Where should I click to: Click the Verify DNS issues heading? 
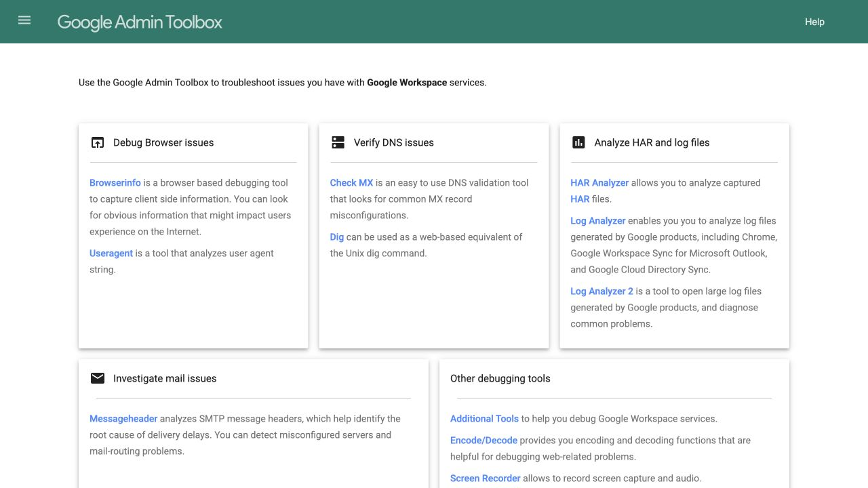(394, 142)
